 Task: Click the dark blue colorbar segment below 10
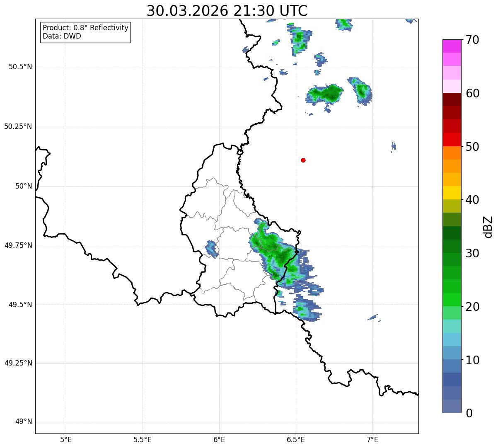[452, 379]
